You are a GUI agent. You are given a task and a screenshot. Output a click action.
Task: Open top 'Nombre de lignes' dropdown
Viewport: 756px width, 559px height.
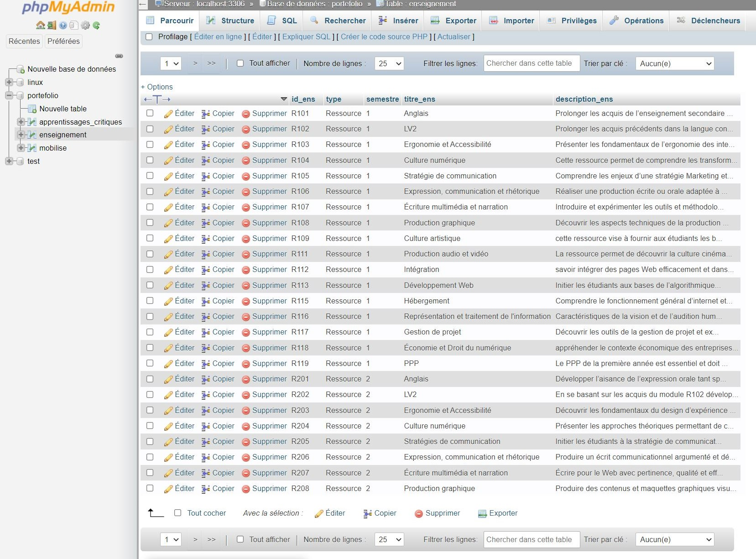click(x=389, y=63)
